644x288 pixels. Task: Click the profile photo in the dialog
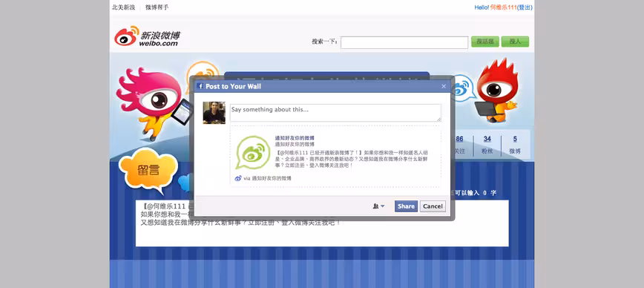(x=214, y=113)
